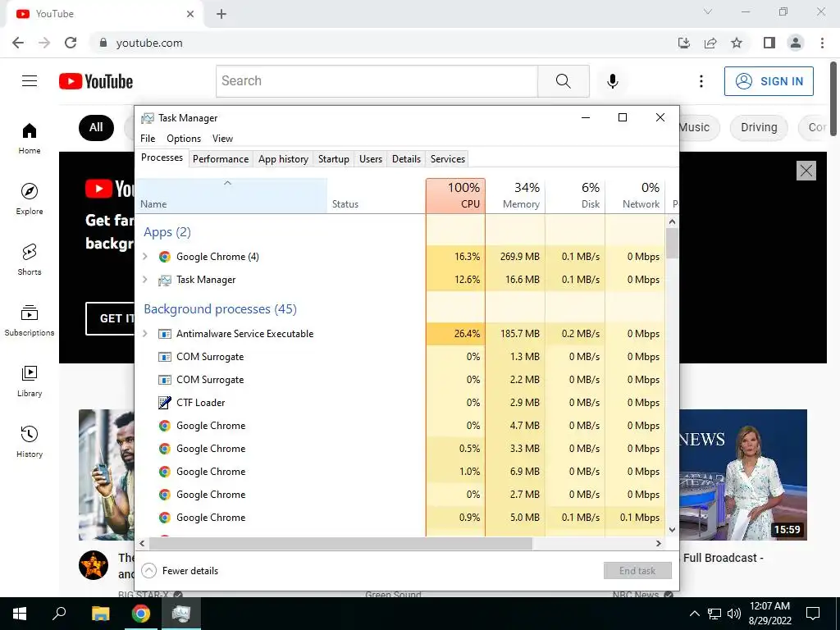Sort processes by CPU column

[456, 196]
